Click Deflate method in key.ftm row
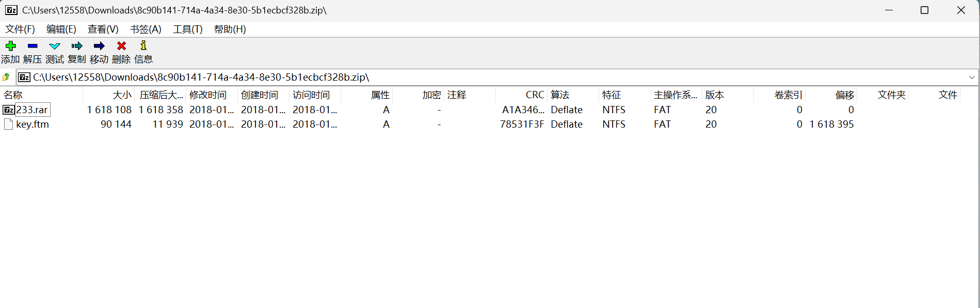Image resolution: width=980 pixels, height=308 pixels. 567,124
